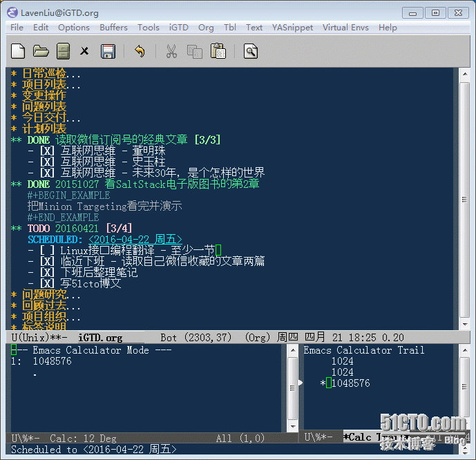Click the New file toolbar icon
476x460 pixels.
pos(18,51)
